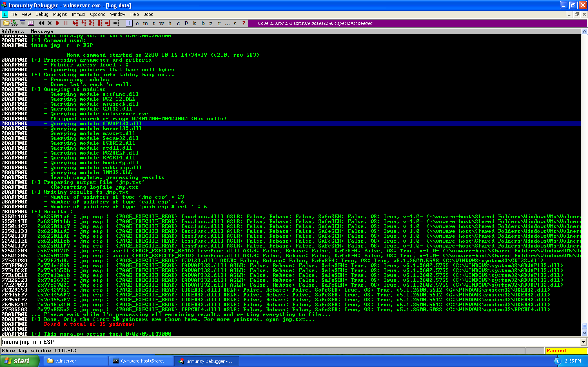
Task: View call stack with the 'k' icon
Action: 194,23
